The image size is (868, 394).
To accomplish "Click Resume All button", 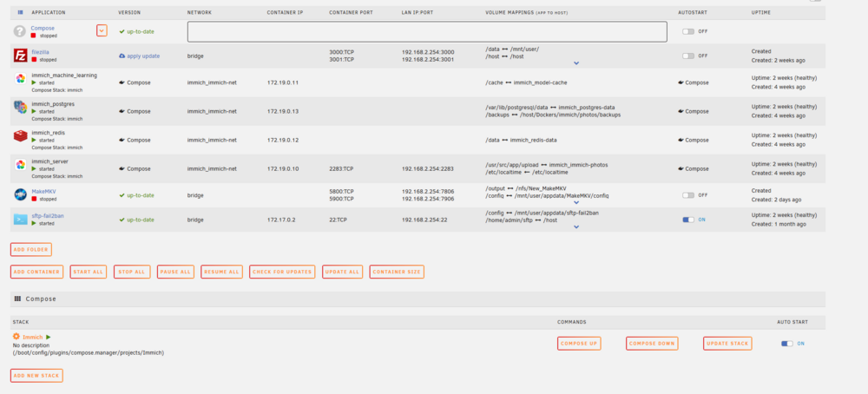I will coord(221,272).
